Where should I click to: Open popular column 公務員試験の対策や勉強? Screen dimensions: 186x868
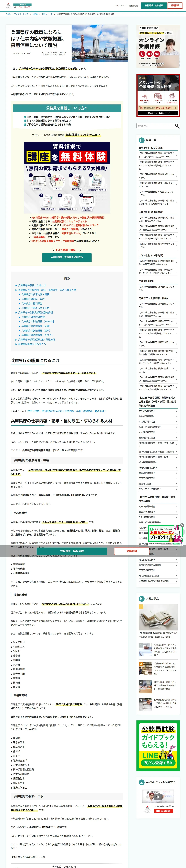tap(158, 704)
